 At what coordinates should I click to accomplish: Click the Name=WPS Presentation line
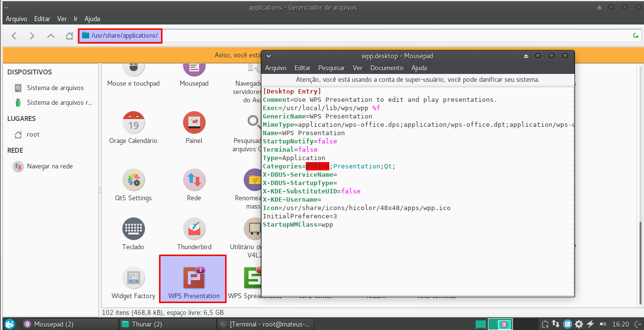click(x=304, y=133)
